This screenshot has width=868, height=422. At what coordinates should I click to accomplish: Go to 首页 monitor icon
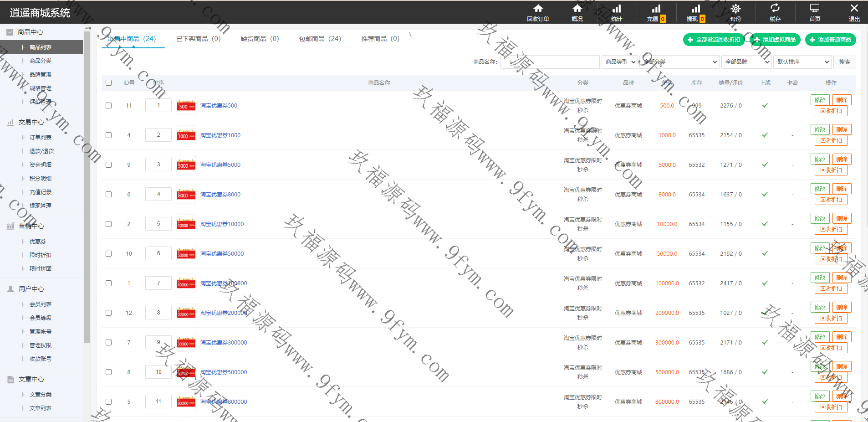coord(814,9)
